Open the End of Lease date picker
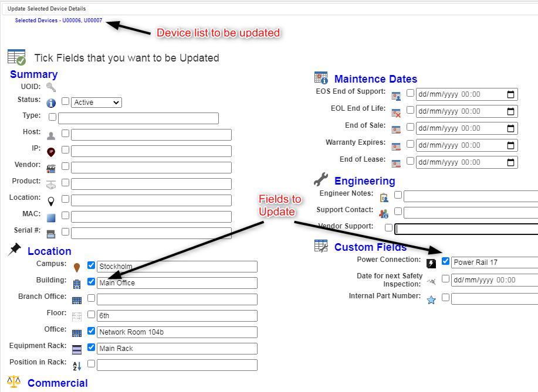Viewport: 538px width, 392px height. coord(510,162)
